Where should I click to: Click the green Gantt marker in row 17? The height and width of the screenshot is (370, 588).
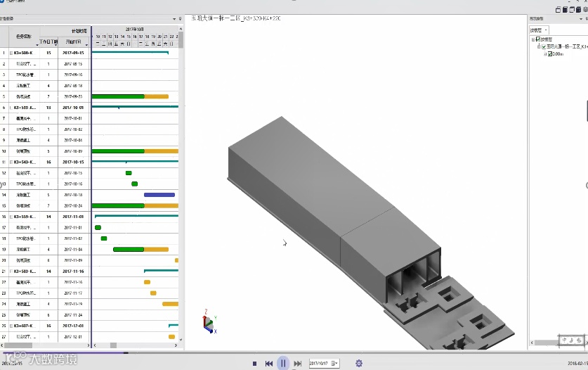[98, 228]
